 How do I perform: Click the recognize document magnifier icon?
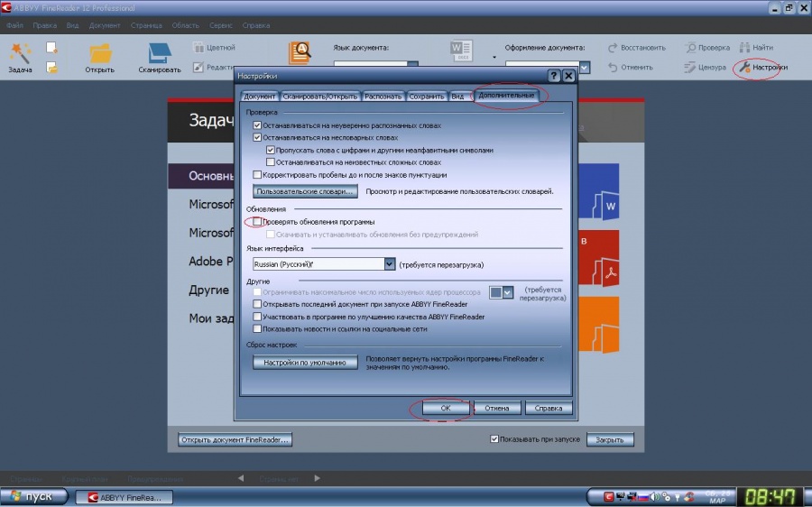(x=300, y=53)
